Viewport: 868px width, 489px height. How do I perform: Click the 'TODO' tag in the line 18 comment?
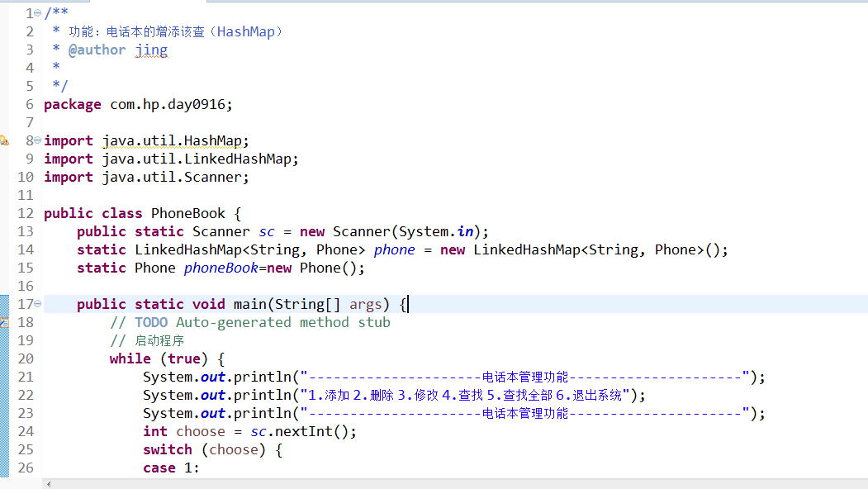[151, 322]
